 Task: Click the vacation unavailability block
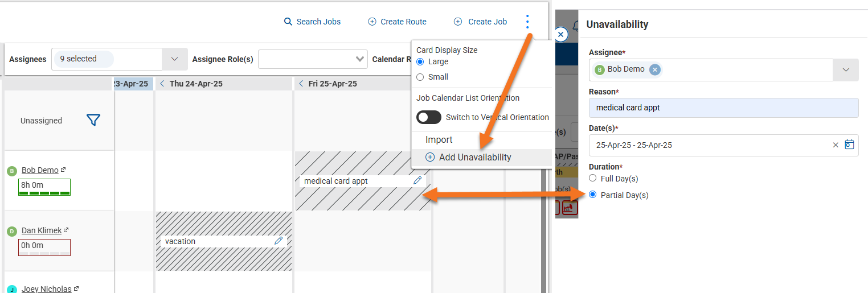click(223, 241)
